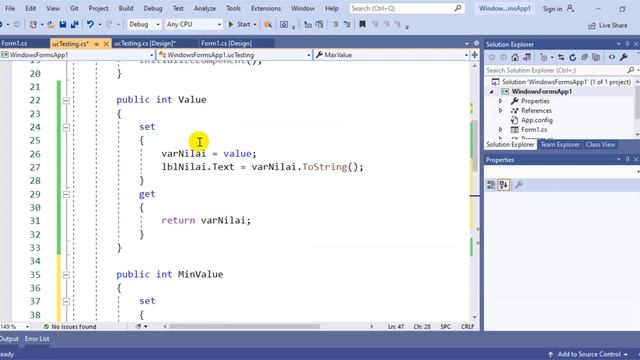
Task: Expand the Form1.cs node in Solution Explorer
Action: click(x=501, y=130)
